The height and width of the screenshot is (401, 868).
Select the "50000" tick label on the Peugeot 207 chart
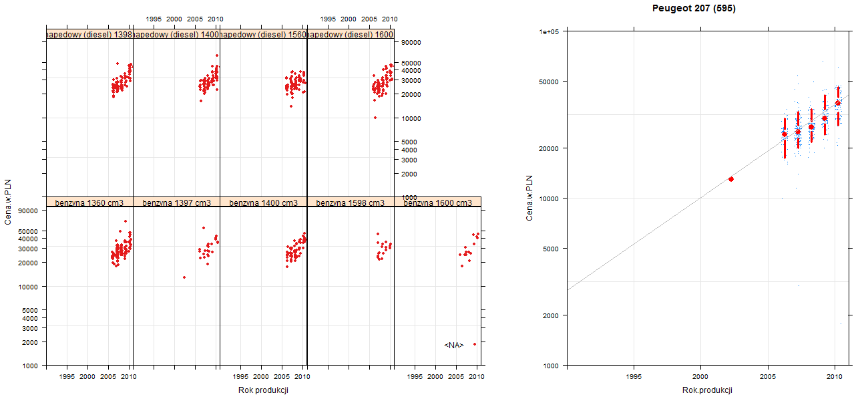click(550, 82)
